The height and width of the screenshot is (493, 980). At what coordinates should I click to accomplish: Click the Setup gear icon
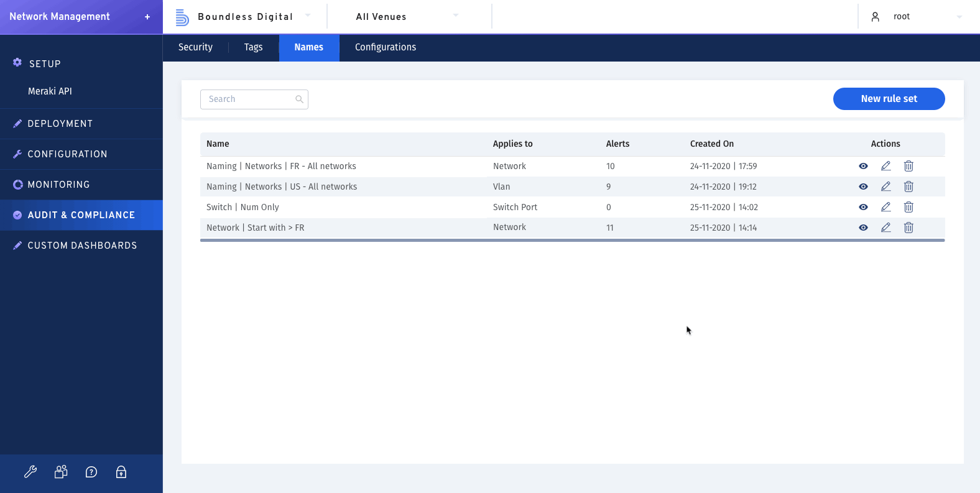(x=17, y=63)
